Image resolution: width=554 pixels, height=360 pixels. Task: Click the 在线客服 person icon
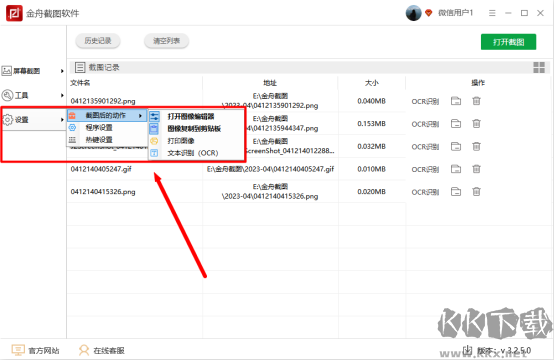point(84,350)
